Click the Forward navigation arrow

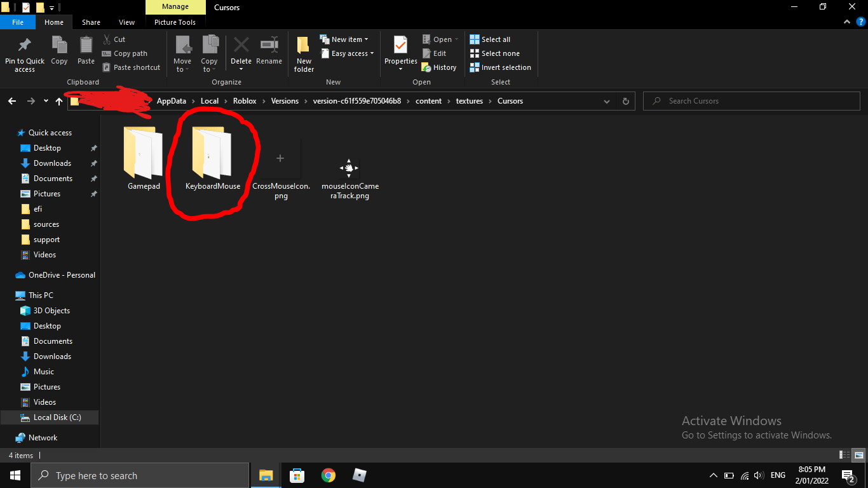31,101
